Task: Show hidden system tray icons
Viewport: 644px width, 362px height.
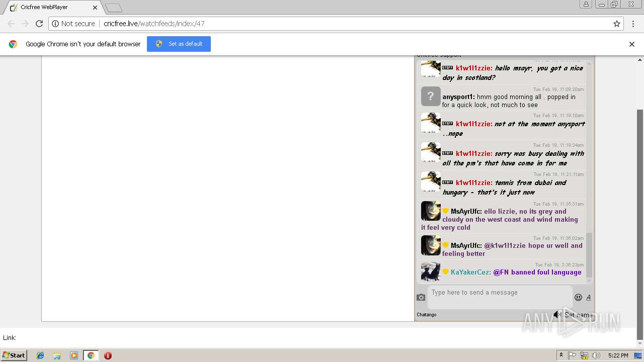Action: tap(561, 355)
